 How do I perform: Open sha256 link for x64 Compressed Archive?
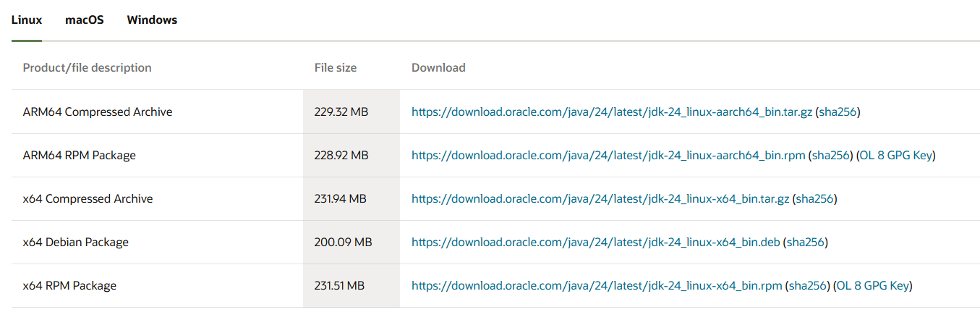coord(815,199)
